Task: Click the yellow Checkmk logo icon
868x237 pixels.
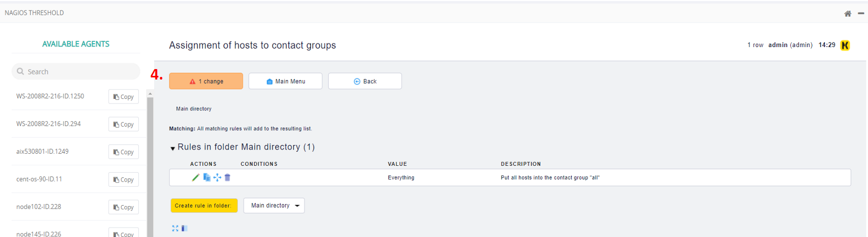Action: [845, 46]
